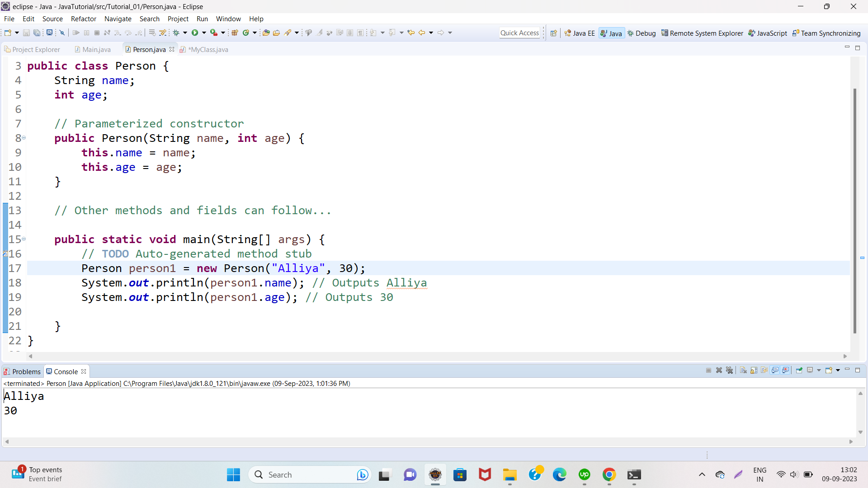Click the Save icon in toolbar
Viewport: 868px width, 488px height.
[x=26, y=33]
